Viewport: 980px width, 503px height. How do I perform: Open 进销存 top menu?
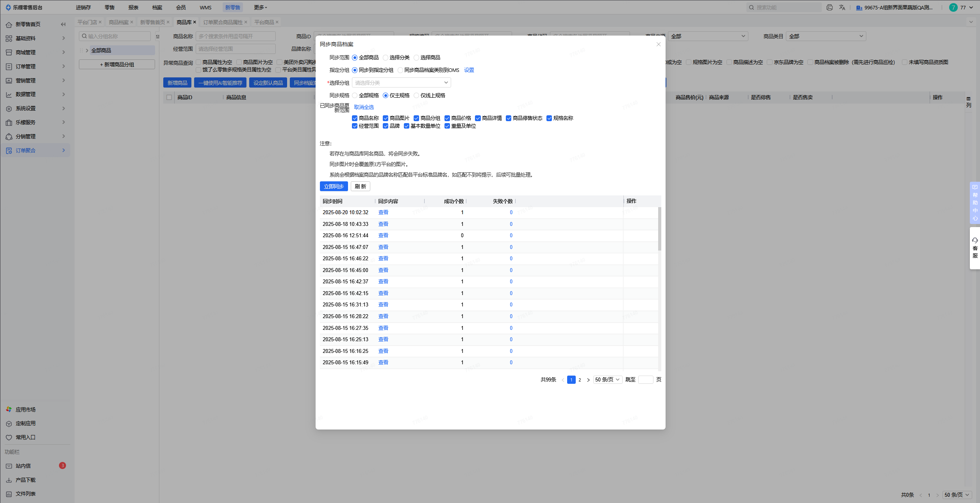click(83, 7)
